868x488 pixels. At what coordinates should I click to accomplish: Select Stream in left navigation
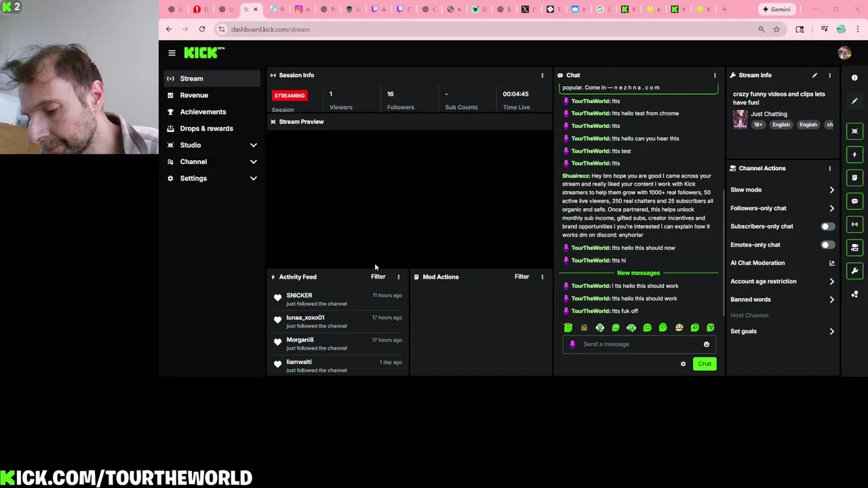click(x=212, y=79)
